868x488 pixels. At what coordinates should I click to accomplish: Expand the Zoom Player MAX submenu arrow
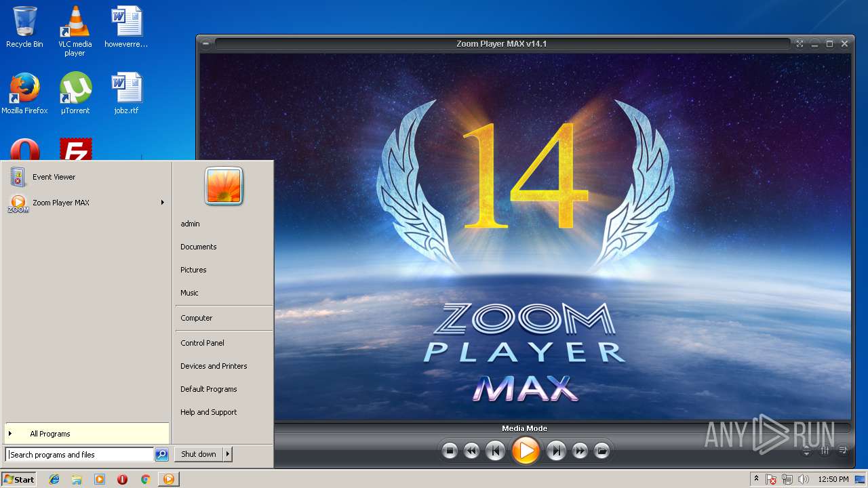(162, 203)
